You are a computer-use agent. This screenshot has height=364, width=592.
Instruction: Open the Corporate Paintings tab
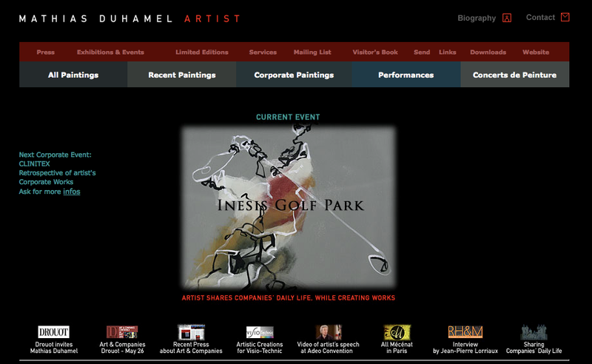point(294,75)
